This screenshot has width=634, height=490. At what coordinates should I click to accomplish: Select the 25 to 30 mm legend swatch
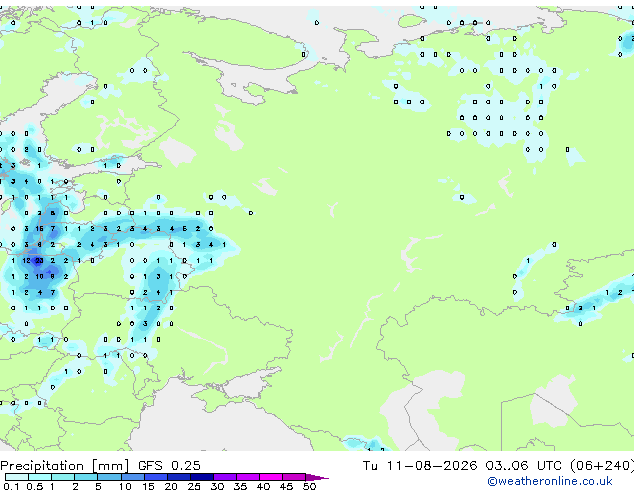pos(201,477)
